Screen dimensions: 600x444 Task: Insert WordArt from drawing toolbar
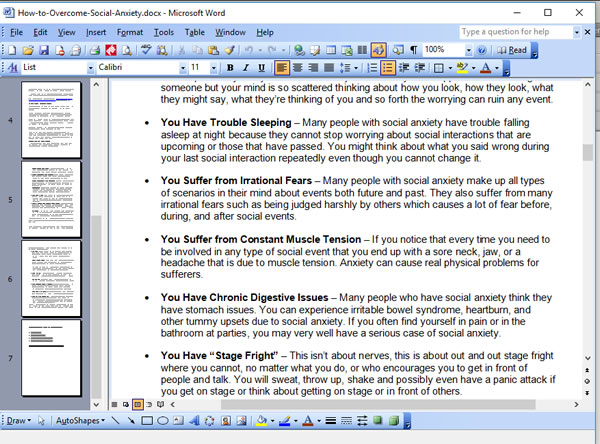pyautogui.click(x=194, y=421)
